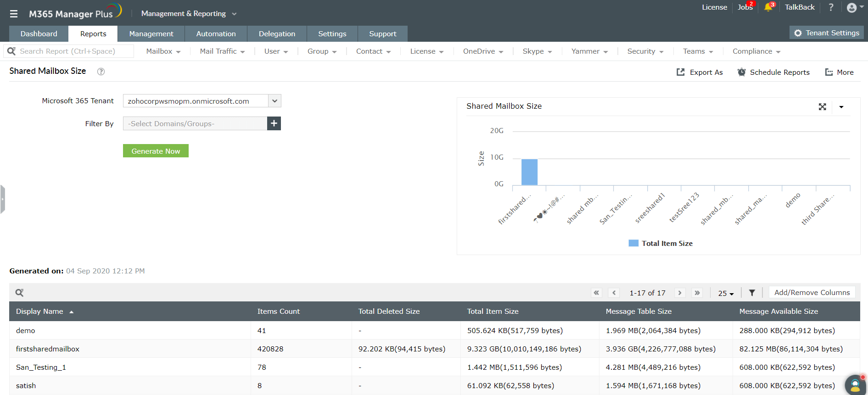Click the Generate Now button
868x395 pixels.
click(156, 151)
